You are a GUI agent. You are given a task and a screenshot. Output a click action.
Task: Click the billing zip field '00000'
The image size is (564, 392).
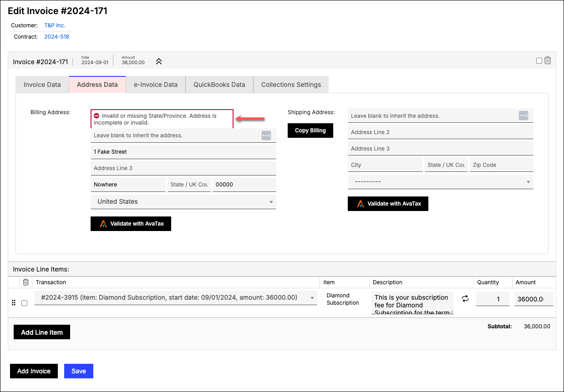[x=244, y=185]
